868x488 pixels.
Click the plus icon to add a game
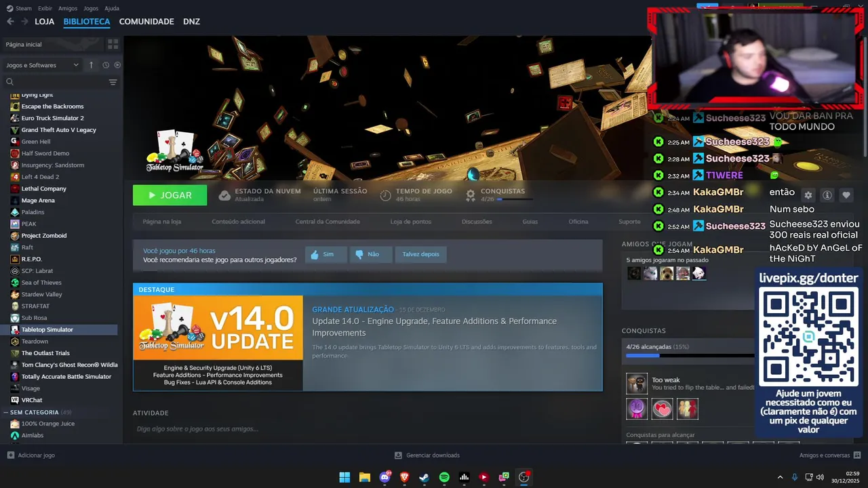[x=10, y=455]
